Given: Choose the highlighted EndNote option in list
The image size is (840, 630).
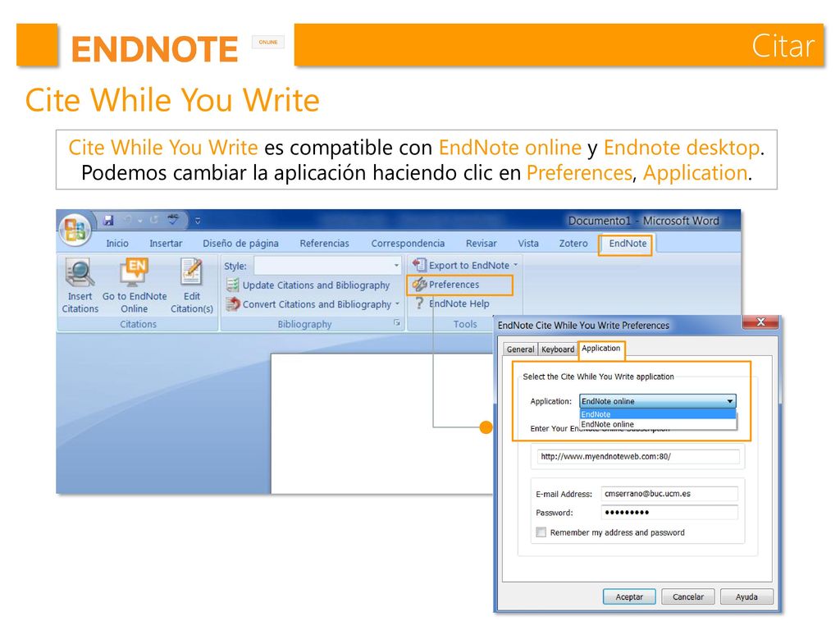Looking at the screenshot, I should tap(658, 414).
